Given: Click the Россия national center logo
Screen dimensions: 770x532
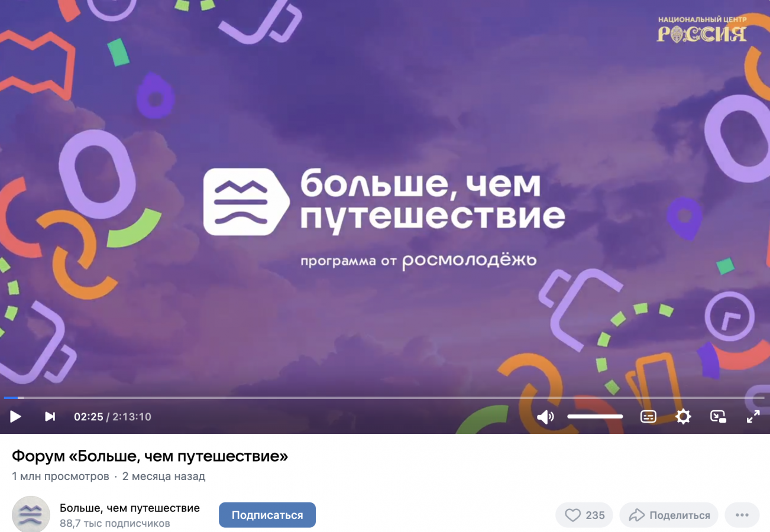Looking at the screenshot, I should pyautogui.click(x=702, y=30).
